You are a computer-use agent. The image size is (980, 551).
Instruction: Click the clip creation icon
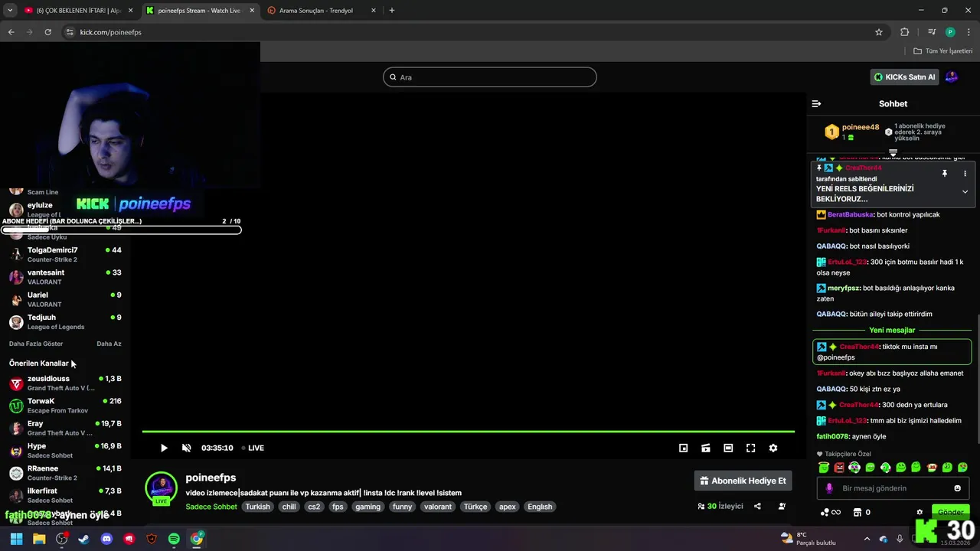(x=706, y=448)
